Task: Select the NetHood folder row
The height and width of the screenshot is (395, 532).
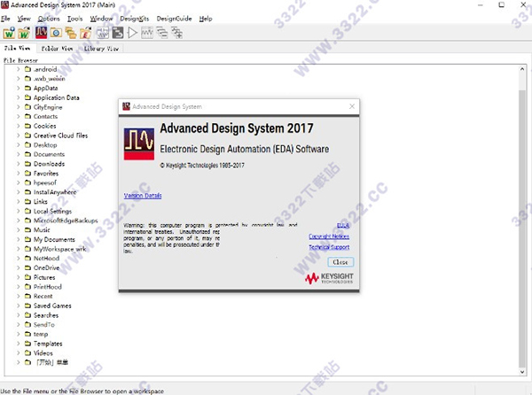Action: (x=46, y=258)
